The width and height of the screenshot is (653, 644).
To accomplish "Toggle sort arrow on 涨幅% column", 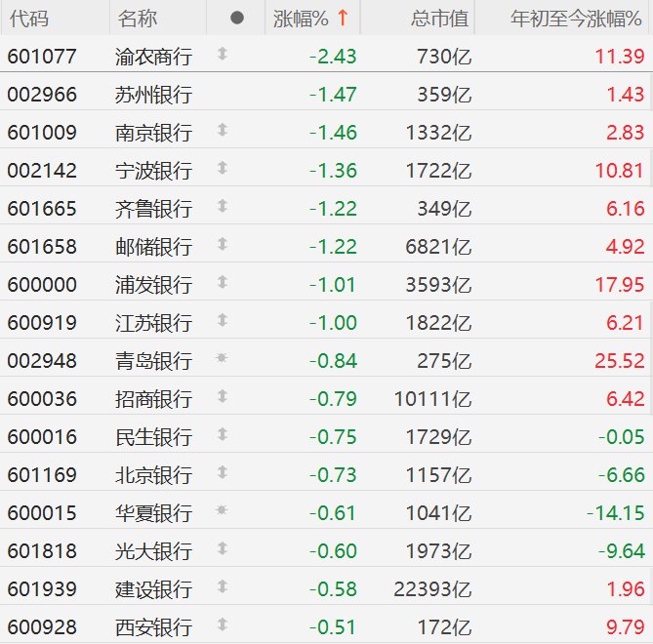I will (343, 19).
